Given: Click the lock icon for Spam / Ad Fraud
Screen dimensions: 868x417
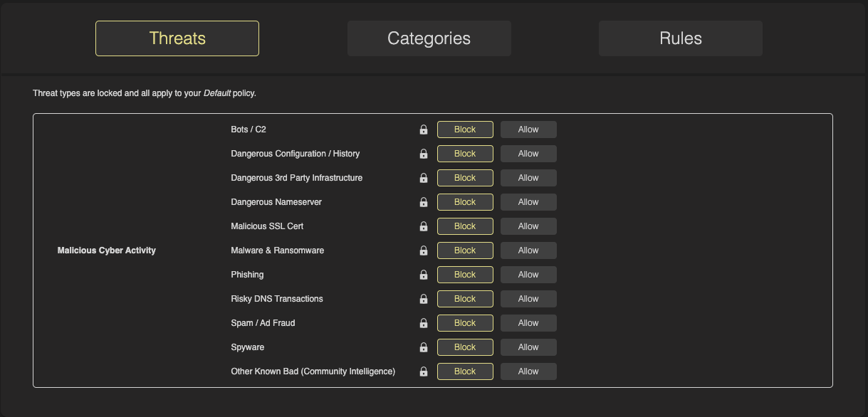Looking at the screenshot, I should click(x=424, y=323).
